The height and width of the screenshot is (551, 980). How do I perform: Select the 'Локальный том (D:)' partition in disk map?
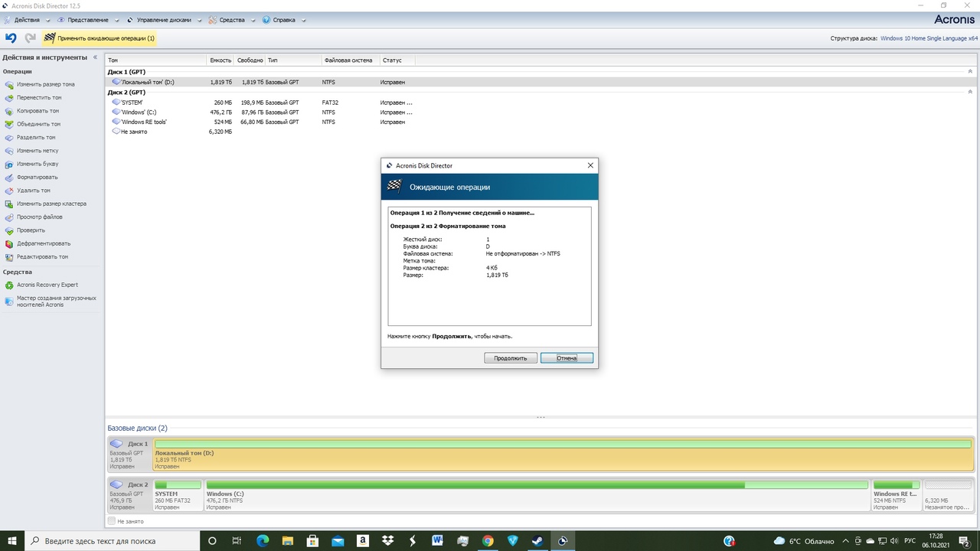tap(563, 455)
